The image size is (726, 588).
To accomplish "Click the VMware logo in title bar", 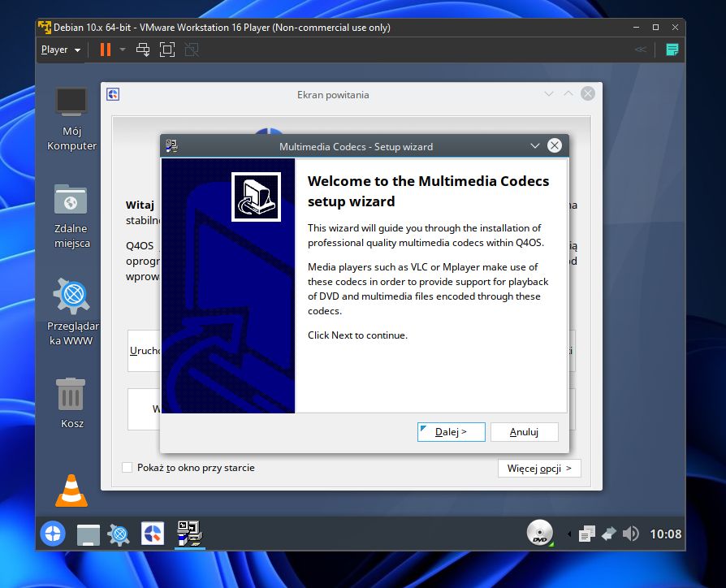I will tap(45, 28).
